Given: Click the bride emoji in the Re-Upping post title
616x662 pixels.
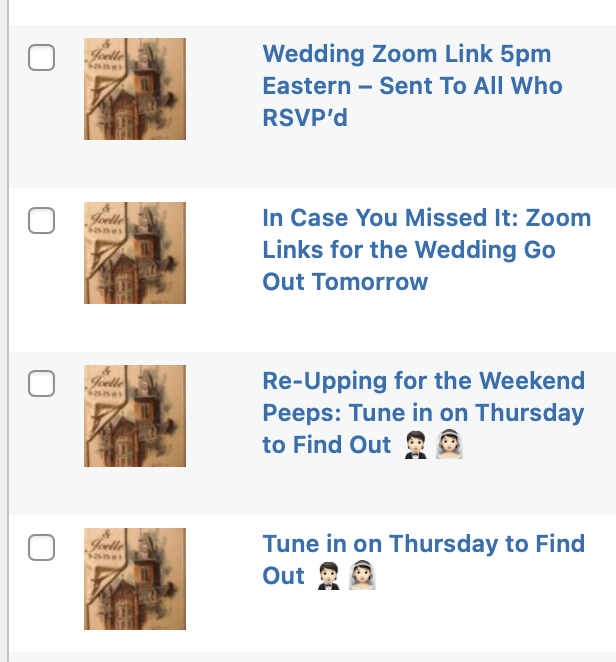Looking at the screenshot, I should [450, 445].
